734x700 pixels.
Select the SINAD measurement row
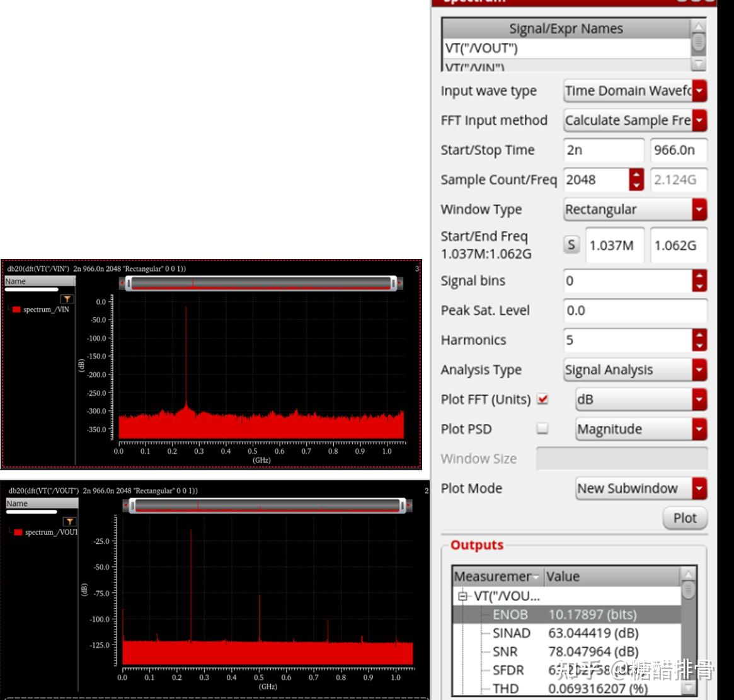click(566, 633)
